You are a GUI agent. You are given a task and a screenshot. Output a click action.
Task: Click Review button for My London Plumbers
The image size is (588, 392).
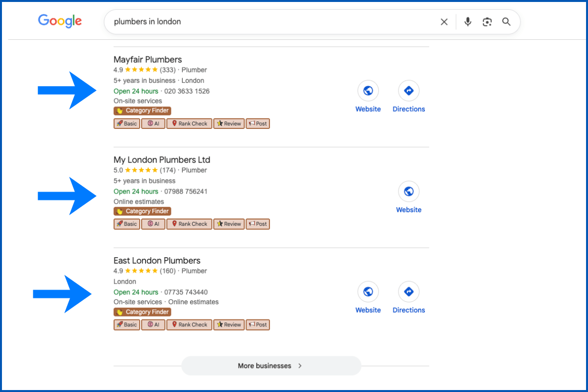pyautogui.click(x=229, y=224)
